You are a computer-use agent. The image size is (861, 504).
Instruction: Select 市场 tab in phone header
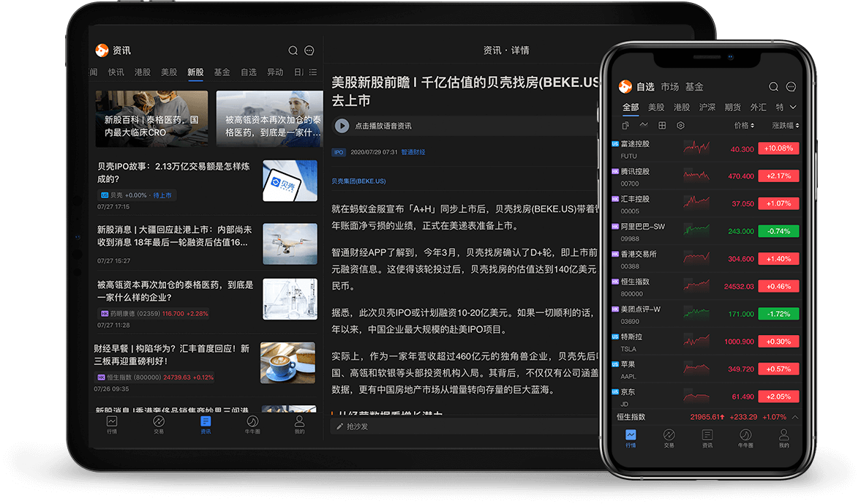point(670,87)
